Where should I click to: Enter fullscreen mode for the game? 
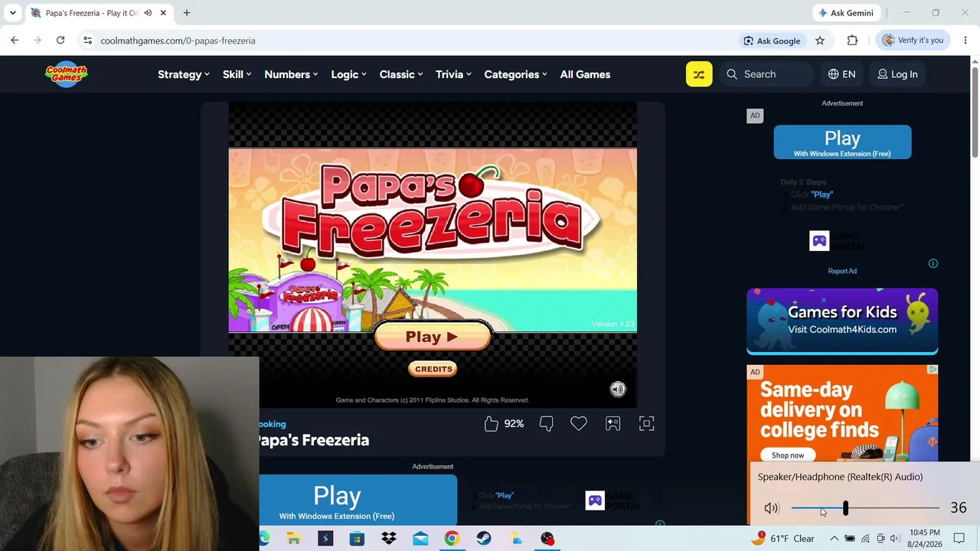(x=647, y=424)
